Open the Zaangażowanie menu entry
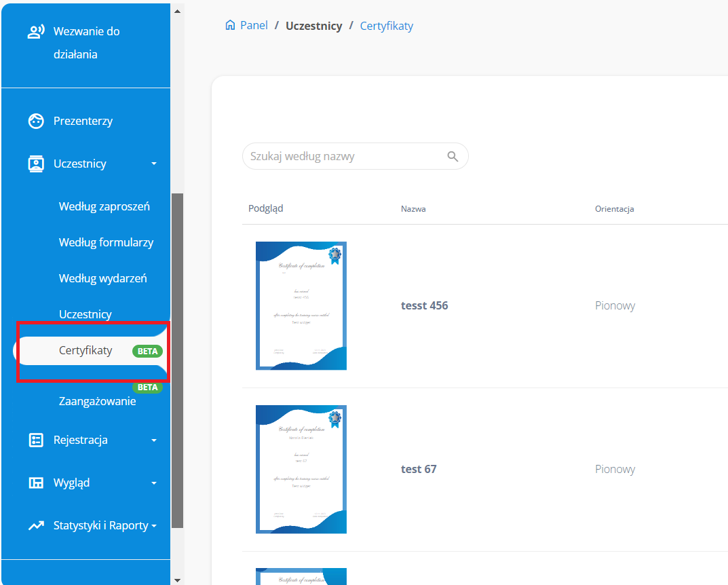Image resolution: width=728 pixels, height=585 pixels. [97, 401]
